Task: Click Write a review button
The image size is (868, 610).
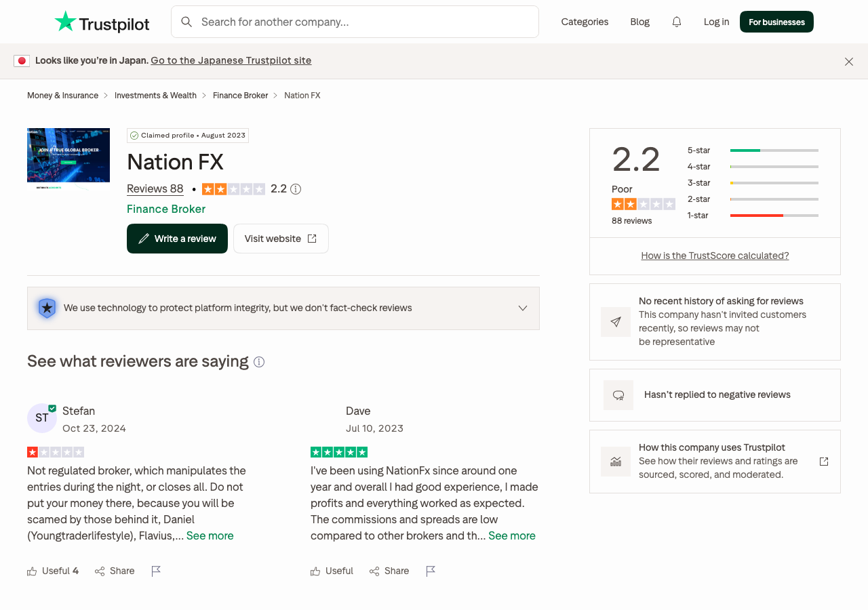Action: tap(177, 239)
